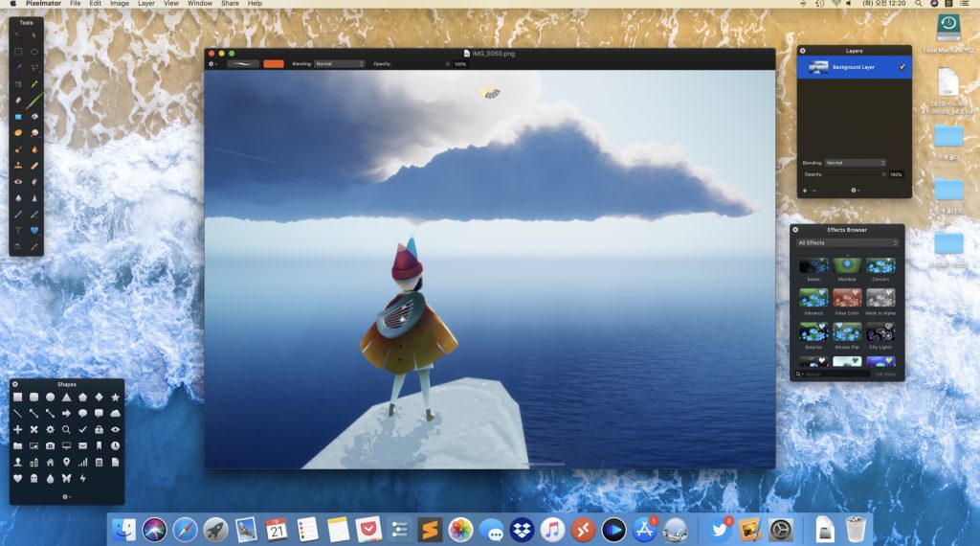Click the orange brush color swatch
Viewport: 980px width, 546px height.
point(274,64)
